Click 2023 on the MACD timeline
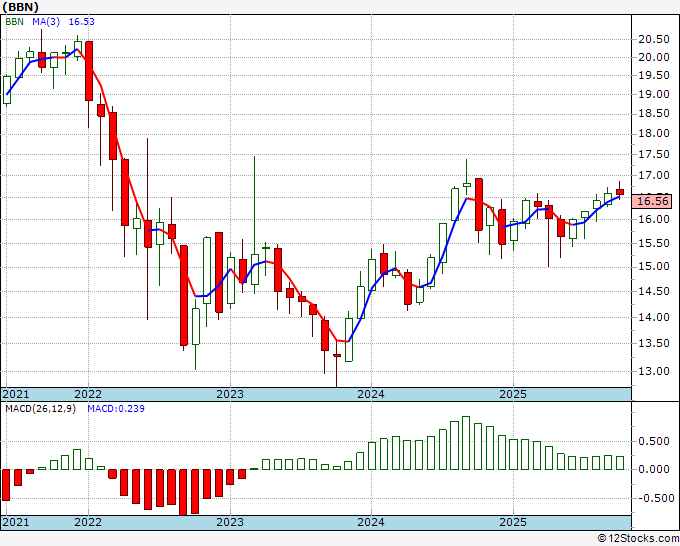This screenshot has height=546, width=680. pos(230,522)
